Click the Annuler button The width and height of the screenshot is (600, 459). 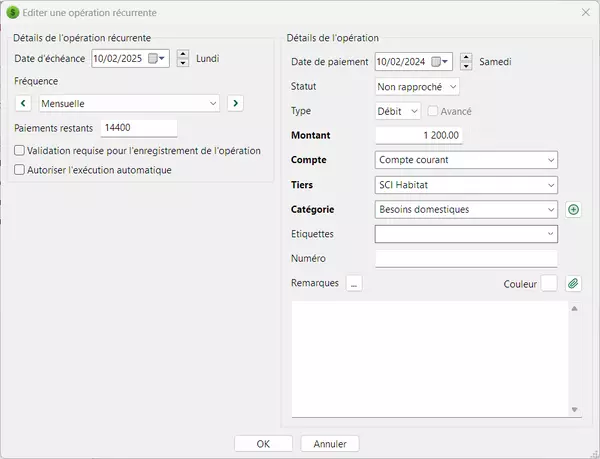[330, 443]
